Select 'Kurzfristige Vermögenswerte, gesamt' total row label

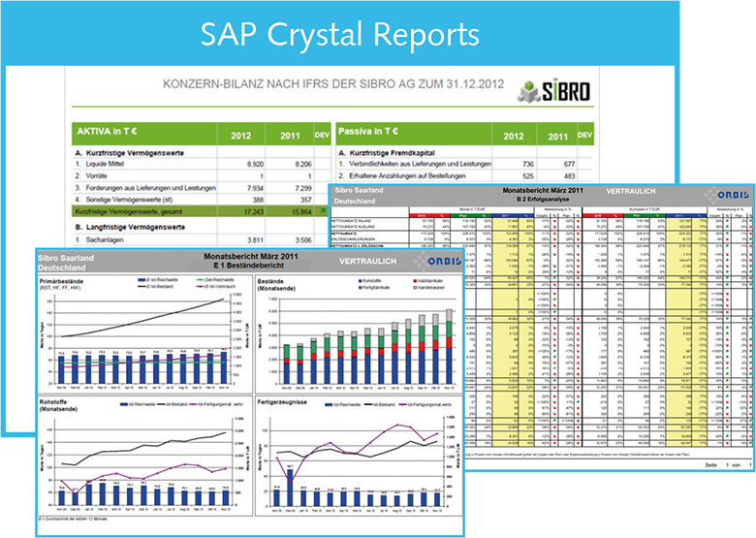click(x=129, y=211)
